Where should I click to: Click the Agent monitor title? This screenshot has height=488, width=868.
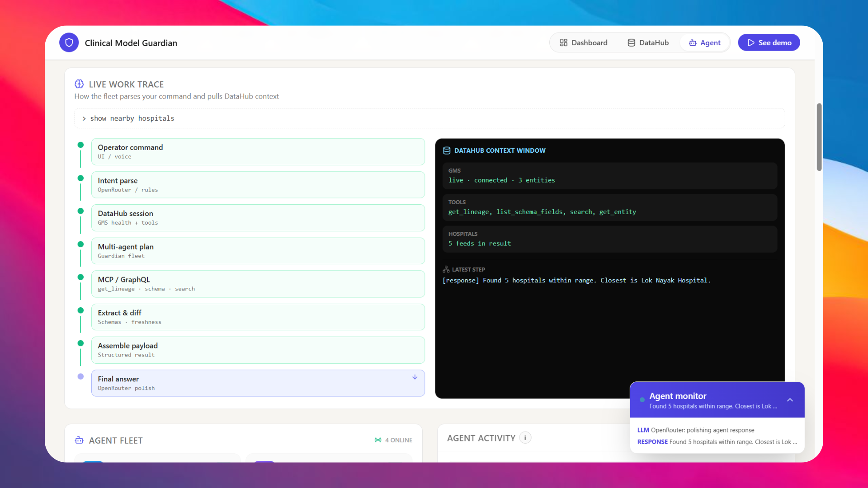(x=678, y=396)
